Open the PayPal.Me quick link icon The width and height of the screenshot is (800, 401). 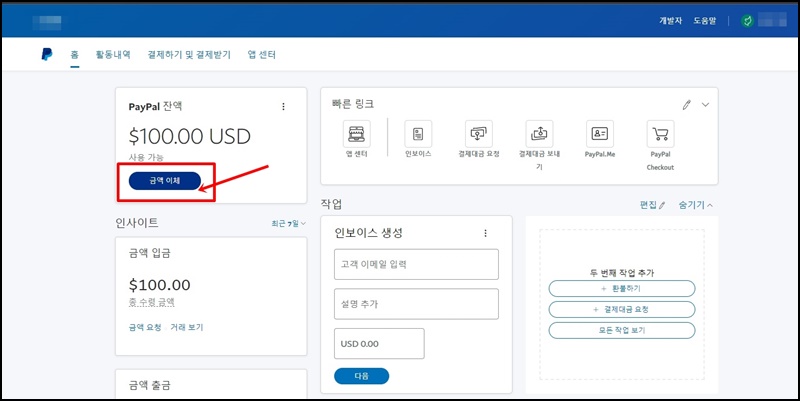599,134
